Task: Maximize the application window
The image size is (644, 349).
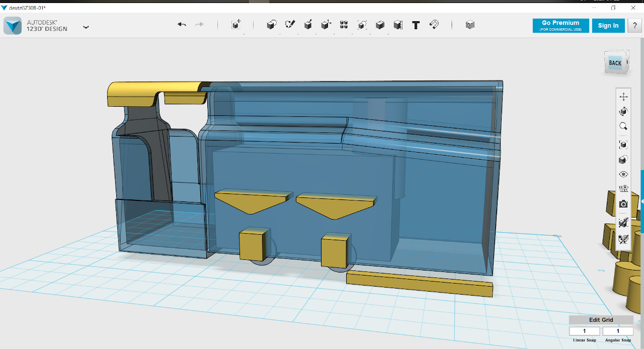Action: tap(613, 8)
